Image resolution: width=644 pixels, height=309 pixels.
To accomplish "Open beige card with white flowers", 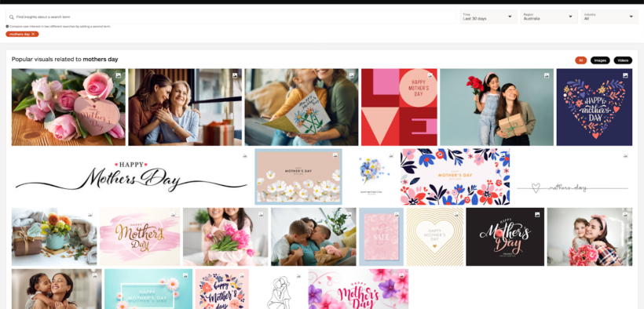I will [298, 176].
